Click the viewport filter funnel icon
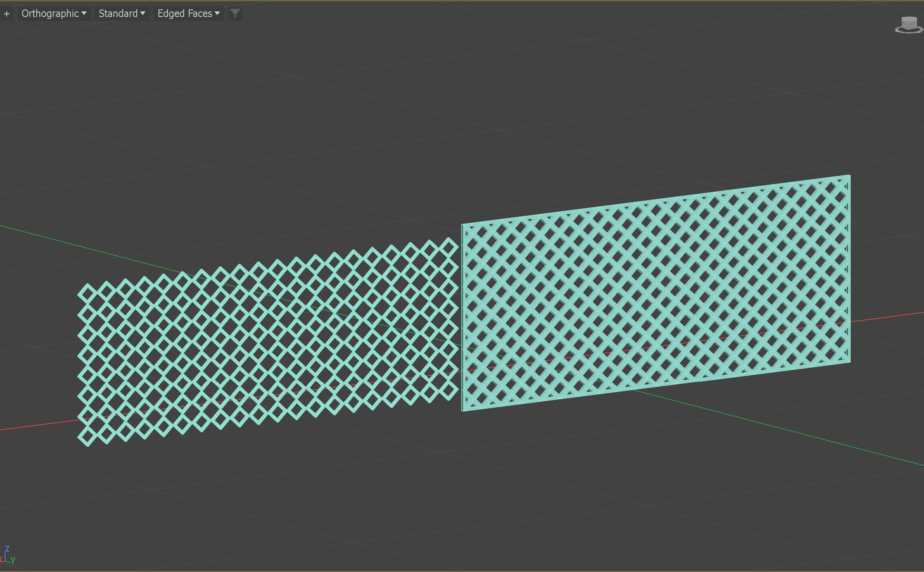The width and height of the screenshot is (924, 572). (x=235, y=14)
